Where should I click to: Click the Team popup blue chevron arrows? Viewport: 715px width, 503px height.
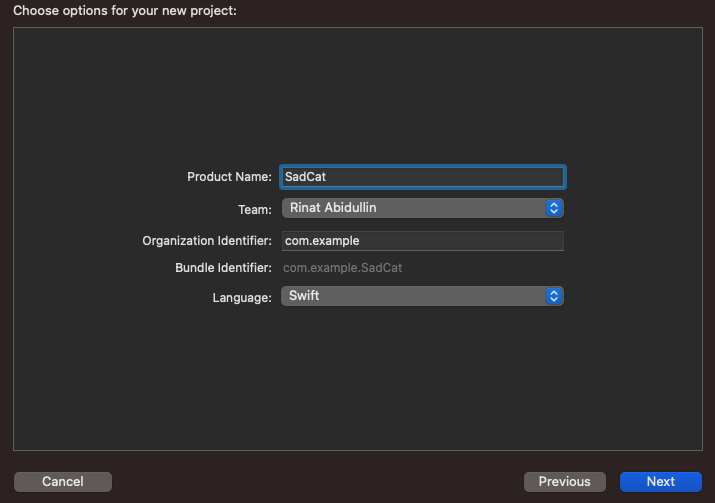coord(554,208)
